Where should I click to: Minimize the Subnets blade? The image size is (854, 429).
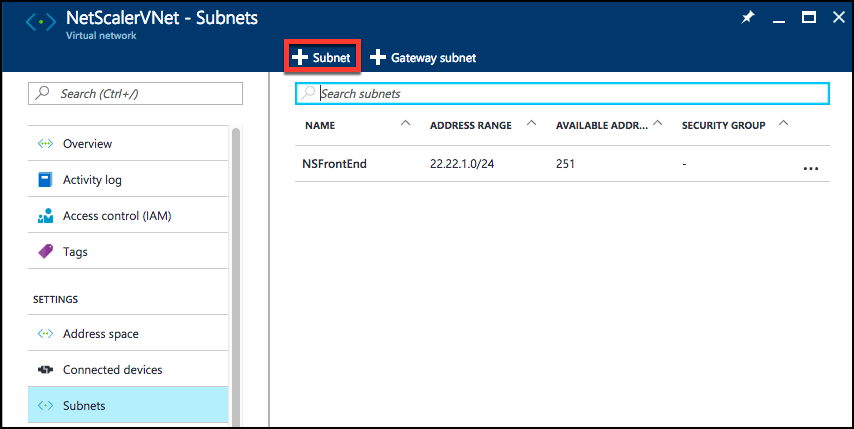pos(779,20)
